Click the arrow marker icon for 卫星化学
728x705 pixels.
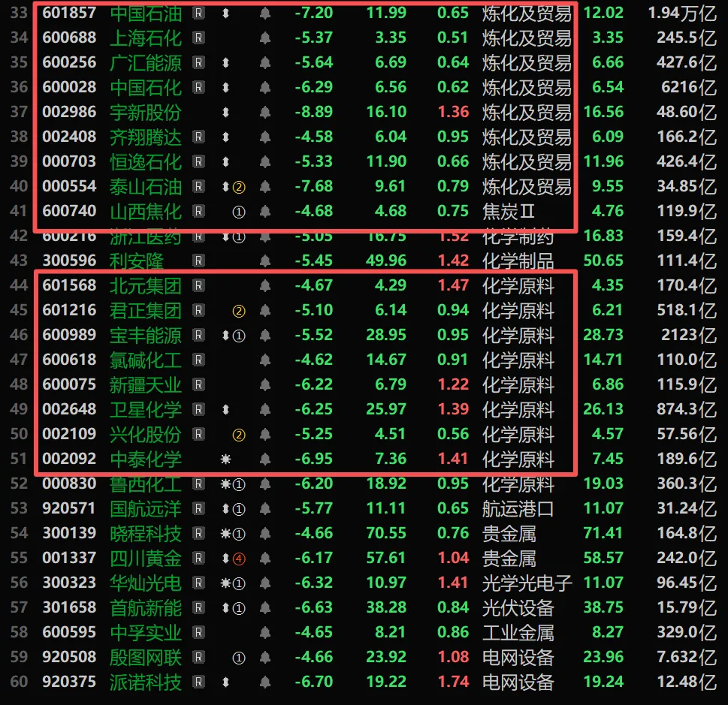coord(225,409)
